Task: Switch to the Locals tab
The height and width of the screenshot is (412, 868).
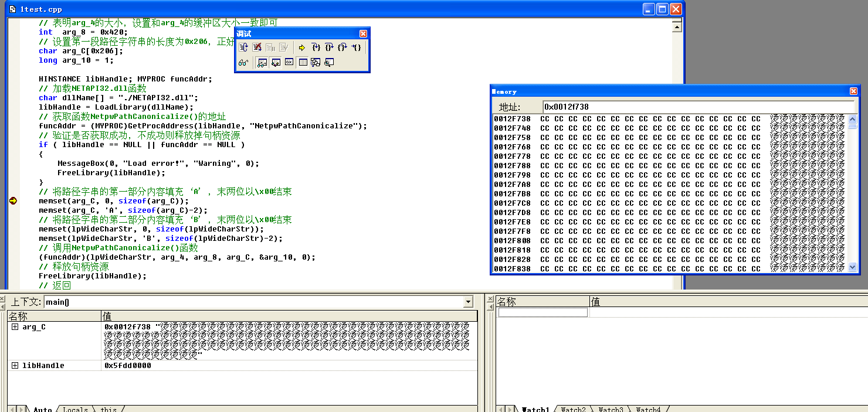Action: [75, 409]
